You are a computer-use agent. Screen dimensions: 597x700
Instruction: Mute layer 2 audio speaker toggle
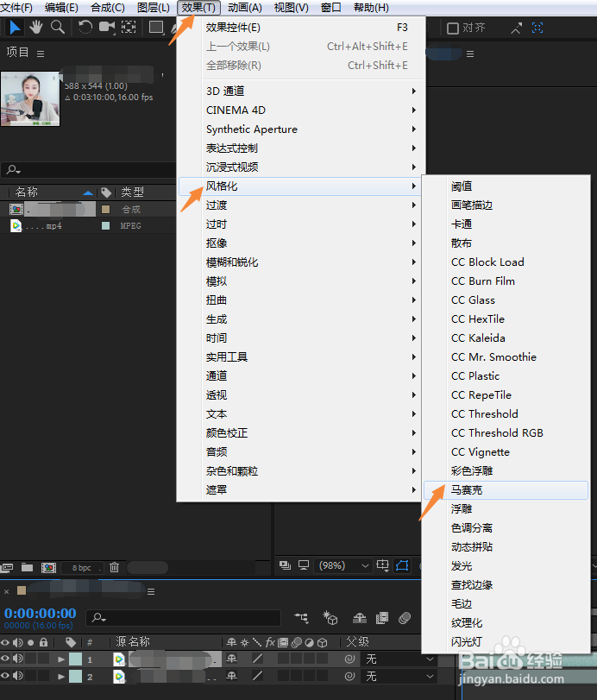pos(18,676)
